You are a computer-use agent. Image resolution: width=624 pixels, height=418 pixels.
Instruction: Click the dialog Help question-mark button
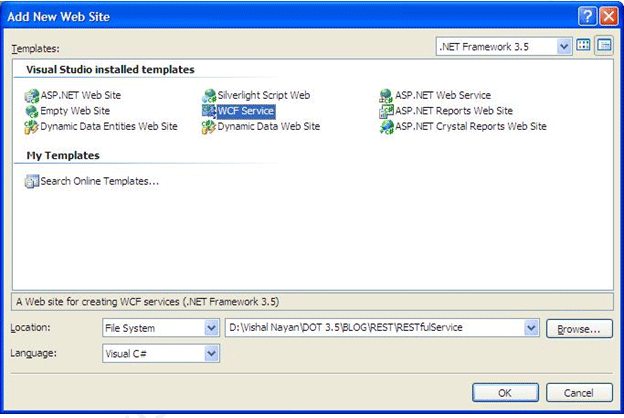[587, 16]
